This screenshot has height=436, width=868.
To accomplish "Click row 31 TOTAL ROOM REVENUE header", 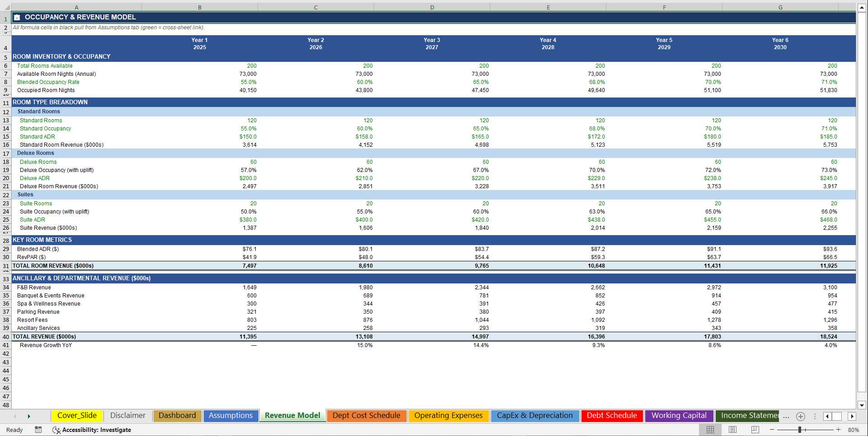I will pos(6,266).
